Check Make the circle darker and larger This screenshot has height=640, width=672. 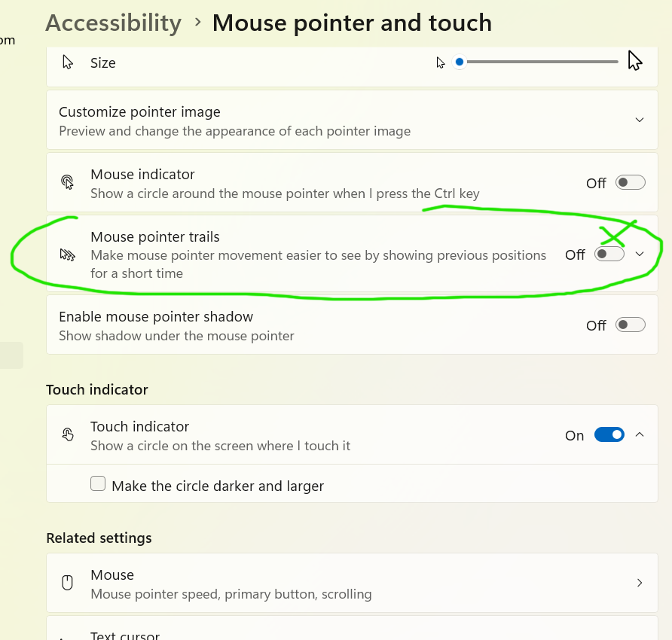(98, 484)
